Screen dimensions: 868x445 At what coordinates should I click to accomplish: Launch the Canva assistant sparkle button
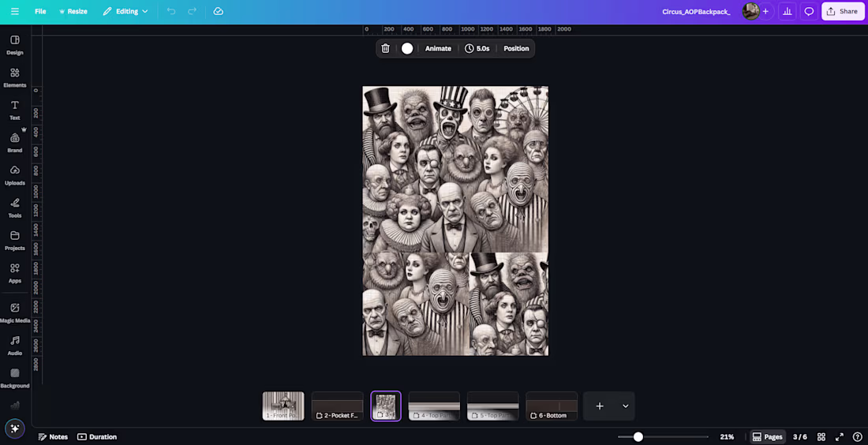[x=15, y=428]
